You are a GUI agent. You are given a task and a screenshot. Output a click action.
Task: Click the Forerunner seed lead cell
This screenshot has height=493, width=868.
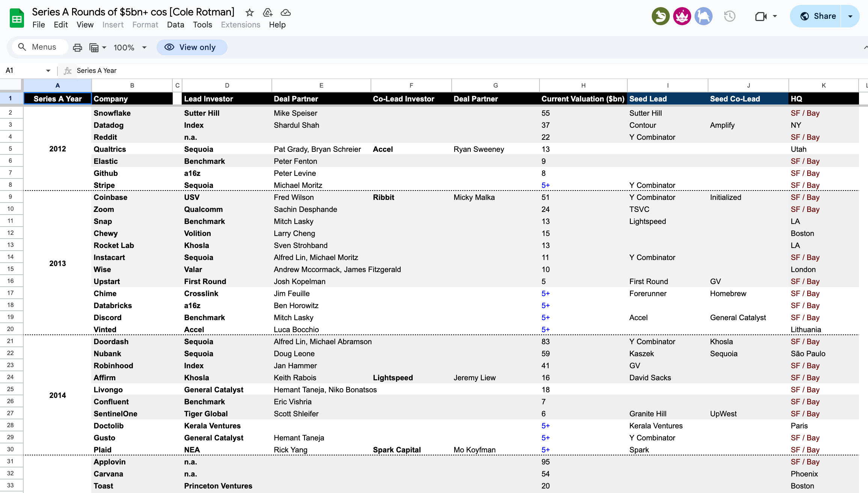coord(668,293)
